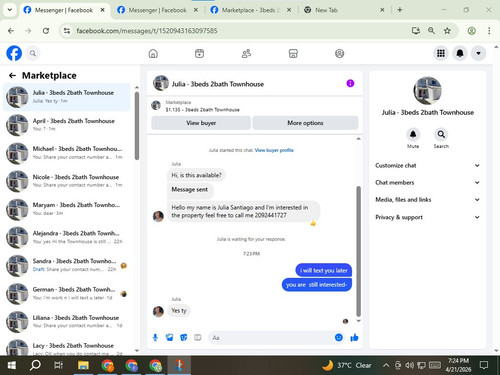Viewport: 500px width, 375px height.
Task: Open the Facebook menu grid icon
Action: (x=441, y=53)
